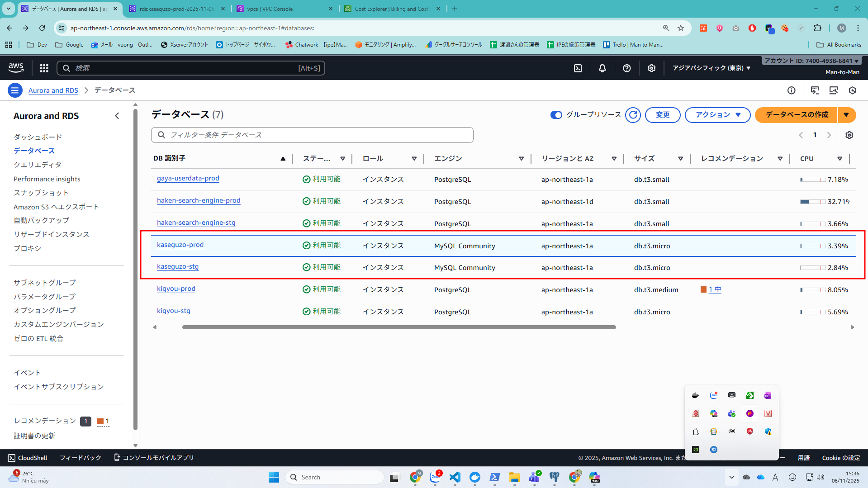The width and height of the screenshot is (868, 488).
Task: Bookmark this page with the star icon
Action: point(680,28)
